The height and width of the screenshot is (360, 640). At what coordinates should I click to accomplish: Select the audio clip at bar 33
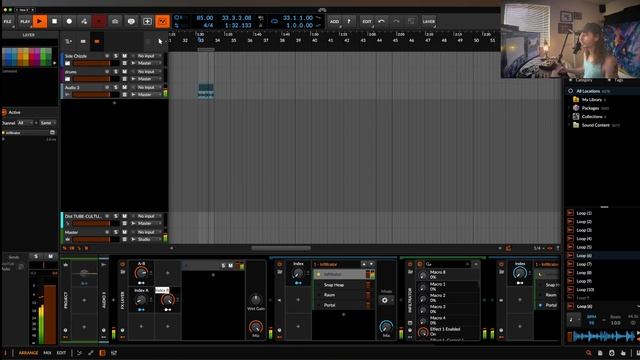[206, 91]
